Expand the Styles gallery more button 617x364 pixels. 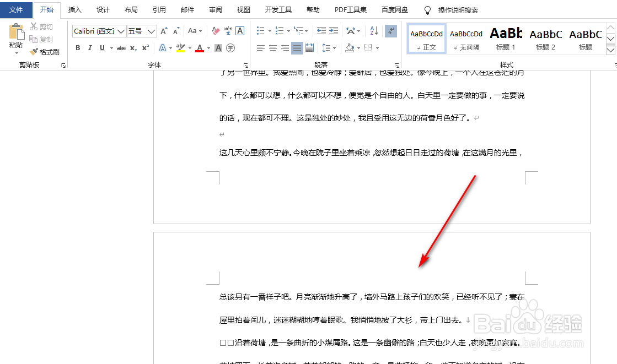coord(610,50)
